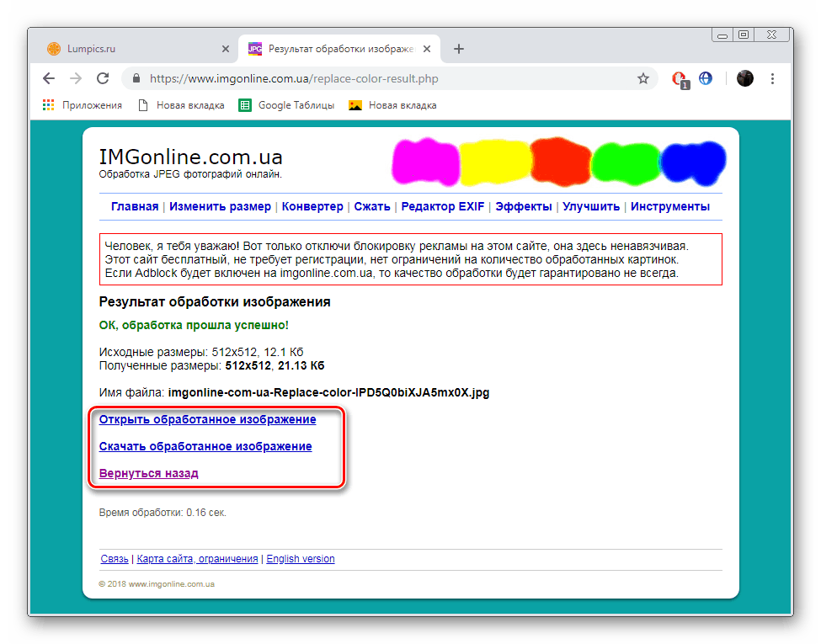Click the JPG favicon on active tab
This screenshot has width=821, height=644.
click(255, 49)
